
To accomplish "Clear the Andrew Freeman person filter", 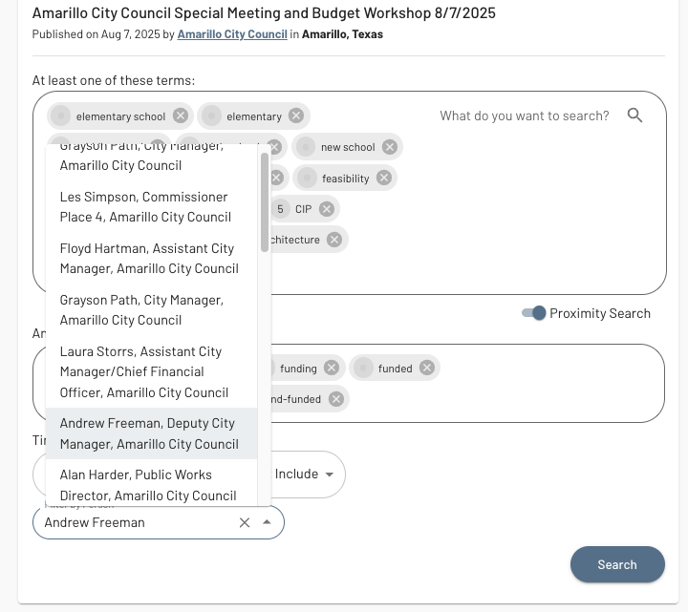I will tap(244, 523).
